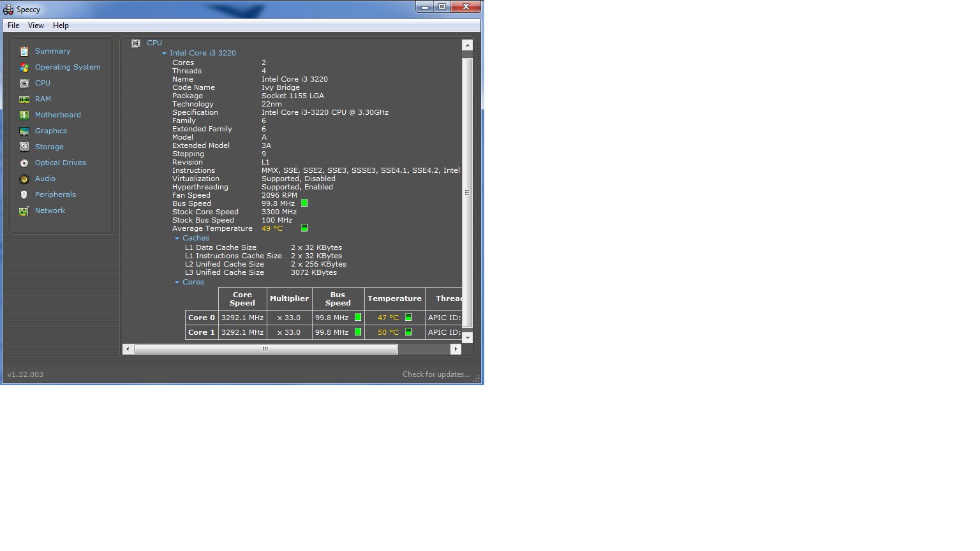This screenshot has width=980, height=551.
Task: Collapse the Cores section
Action: click(x=177, y=283)
